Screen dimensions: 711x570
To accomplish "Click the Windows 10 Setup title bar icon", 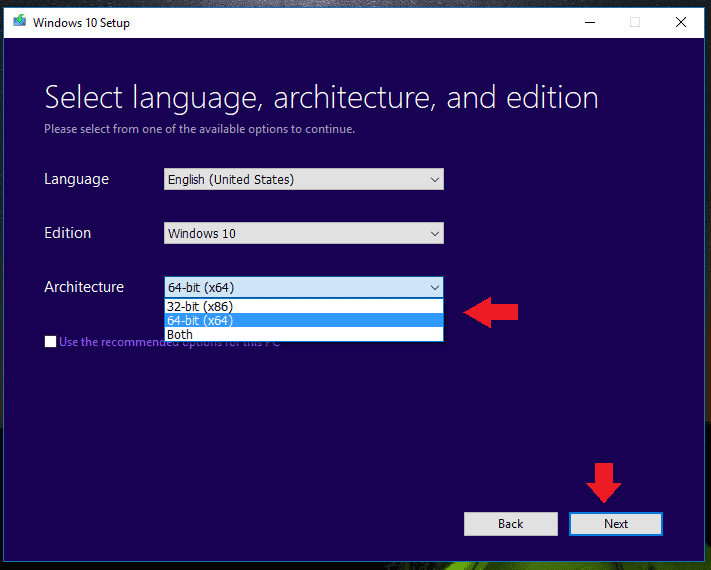I will [x=19, y=21].
